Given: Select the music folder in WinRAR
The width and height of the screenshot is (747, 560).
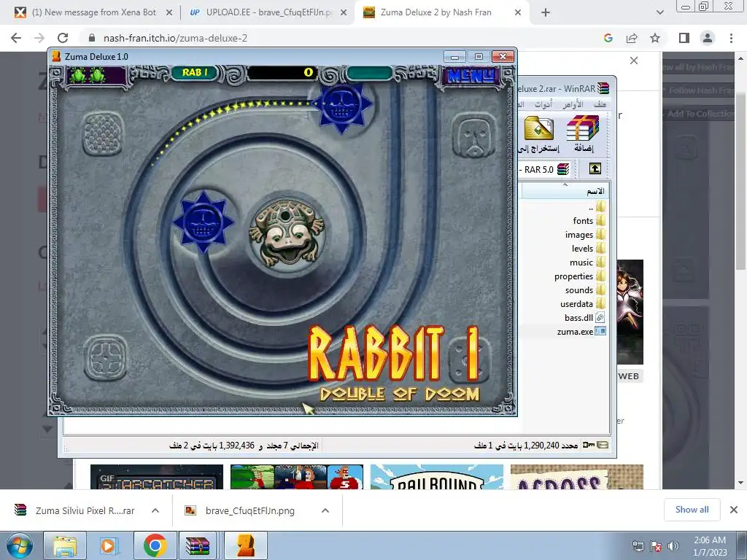Looking at the screenshot, I should 587,262.
